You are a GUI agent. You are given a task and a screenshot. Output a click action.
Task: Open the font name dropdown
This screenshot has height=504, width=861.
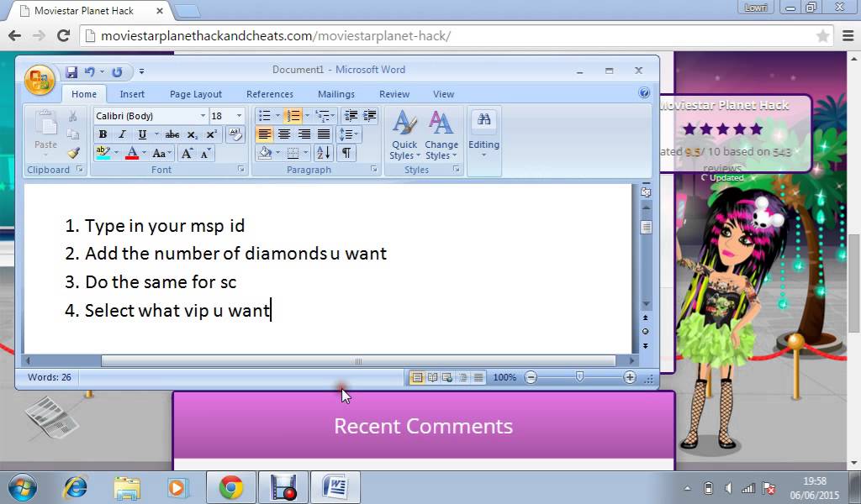pos(203,116)
